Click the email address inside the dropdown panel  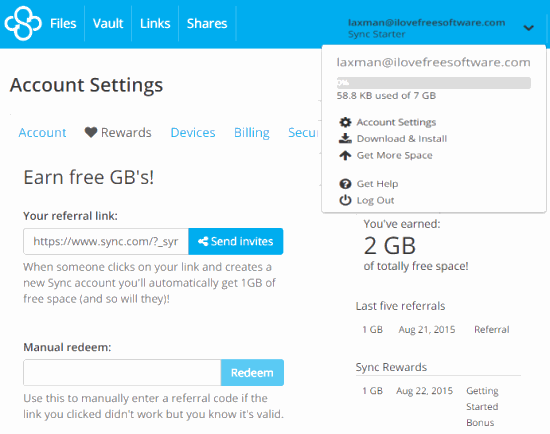pyautogui.click(x=434, y=62)
